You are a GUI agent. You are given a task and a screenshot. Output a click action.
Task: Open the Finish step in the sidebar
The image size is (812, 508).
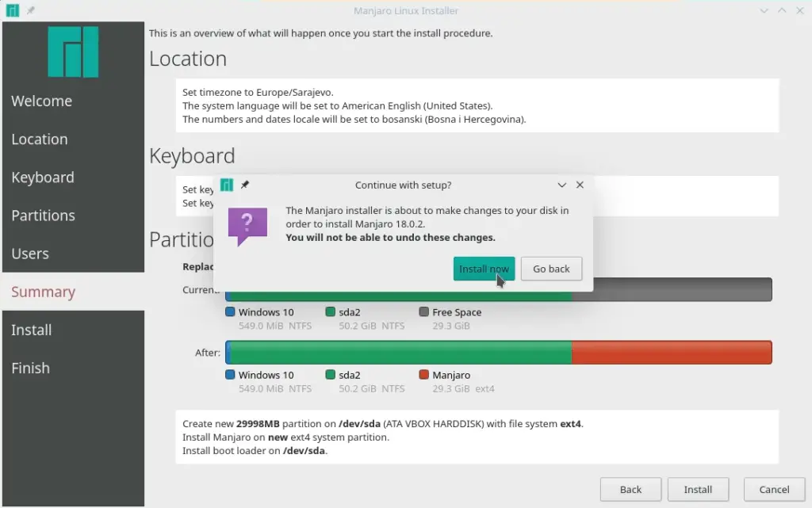pyautogui.click(x=73, y=369)
